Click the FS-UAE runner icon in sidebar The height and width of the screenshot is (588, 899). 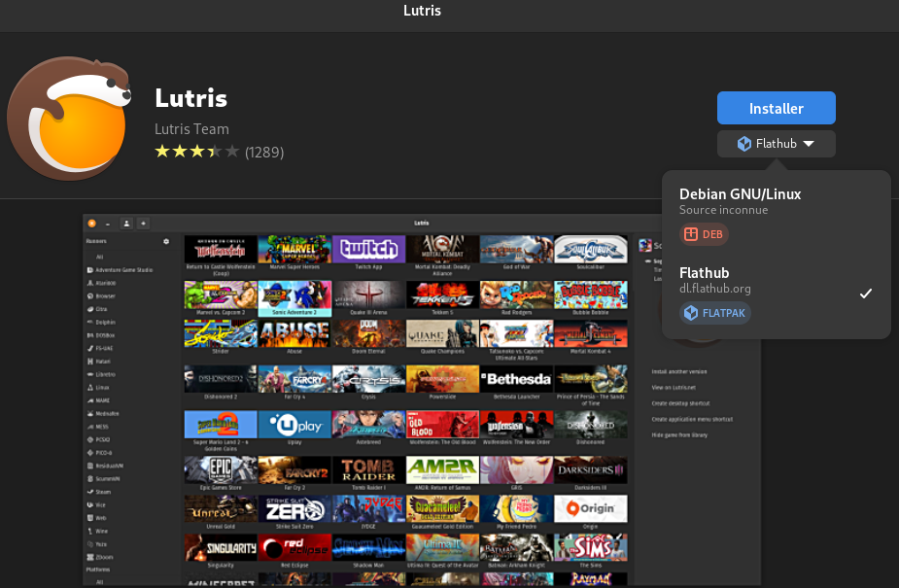point(90,349)
